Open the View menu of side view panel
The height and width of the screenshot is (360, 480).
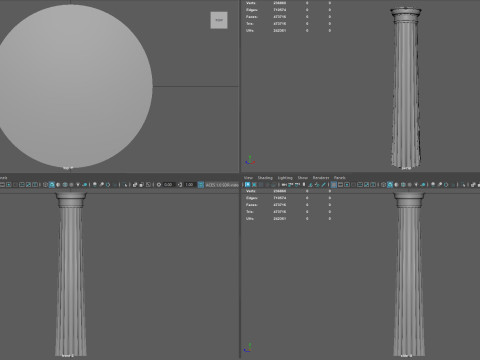click(x=248, y=178)
